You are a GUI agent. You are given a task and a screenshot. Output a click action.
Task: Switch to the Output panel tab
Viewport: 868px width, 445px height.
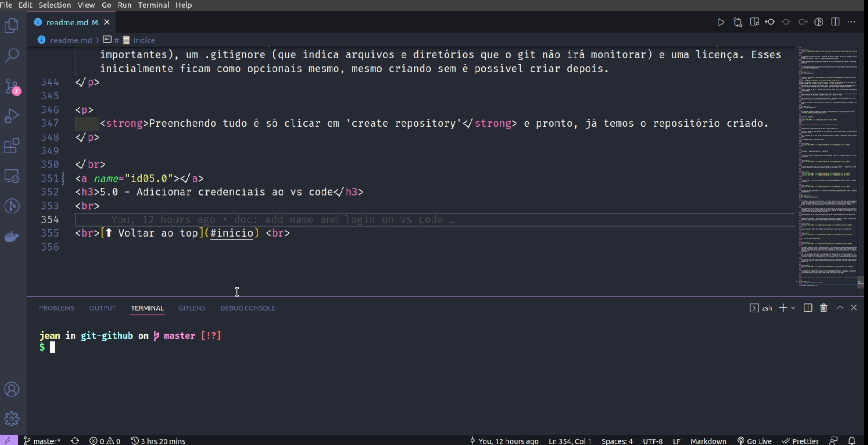click(103, 308)
